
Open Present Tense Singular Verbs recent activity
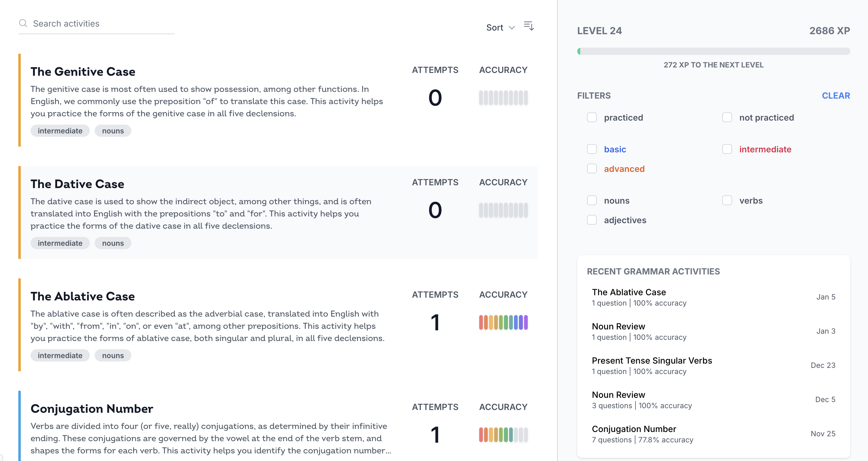tap(652, 361)
